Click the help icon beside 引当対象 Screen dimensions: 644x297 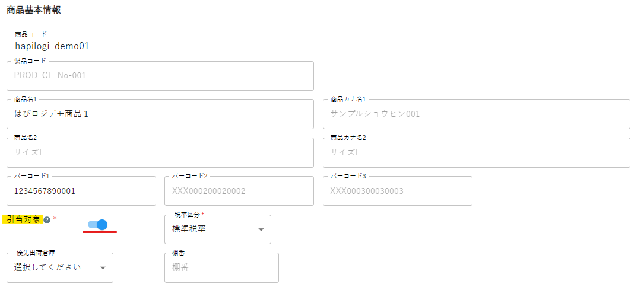tap(47, 220)
